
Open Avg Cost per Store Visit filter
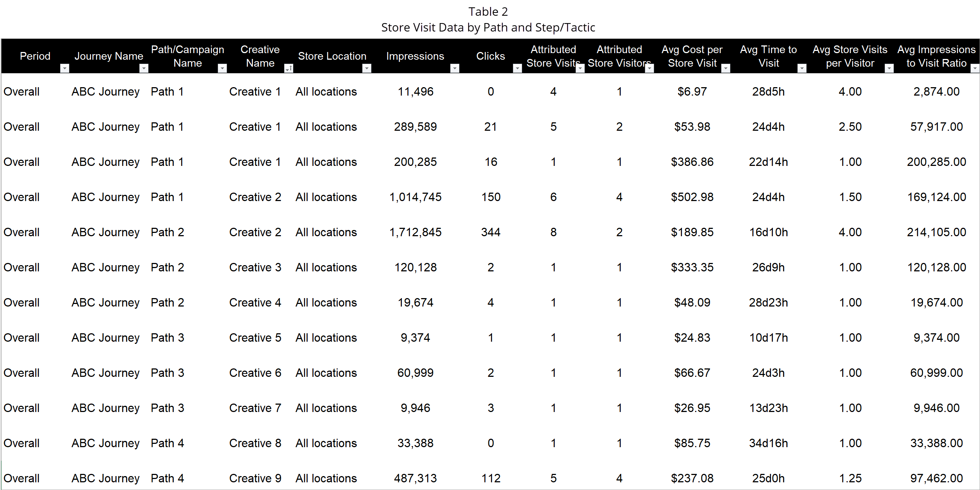(726, 68)
